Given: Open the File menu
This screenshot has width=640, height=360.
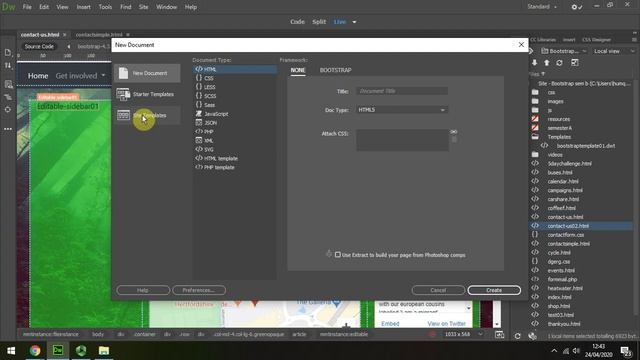Looking at the screenshot, I should pyautogui.click(x=27, y=7).
